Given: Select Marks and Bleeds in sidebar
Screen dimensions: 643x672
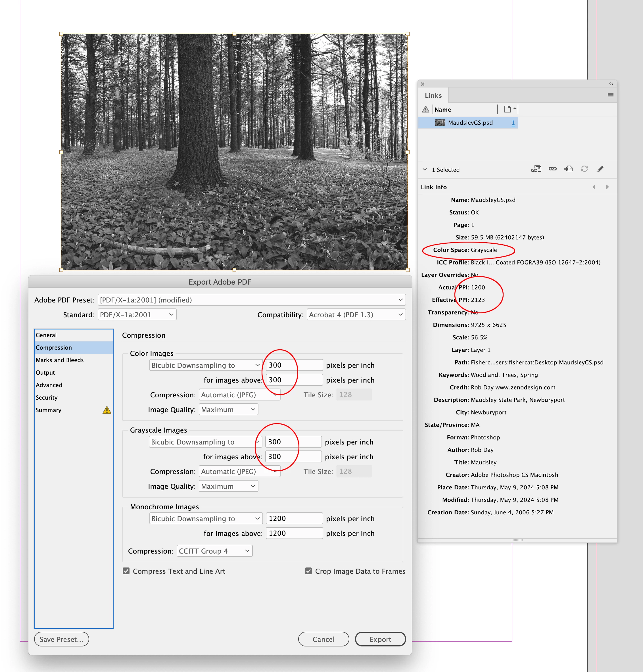Looking at the screenshot, I should (60, 360).
